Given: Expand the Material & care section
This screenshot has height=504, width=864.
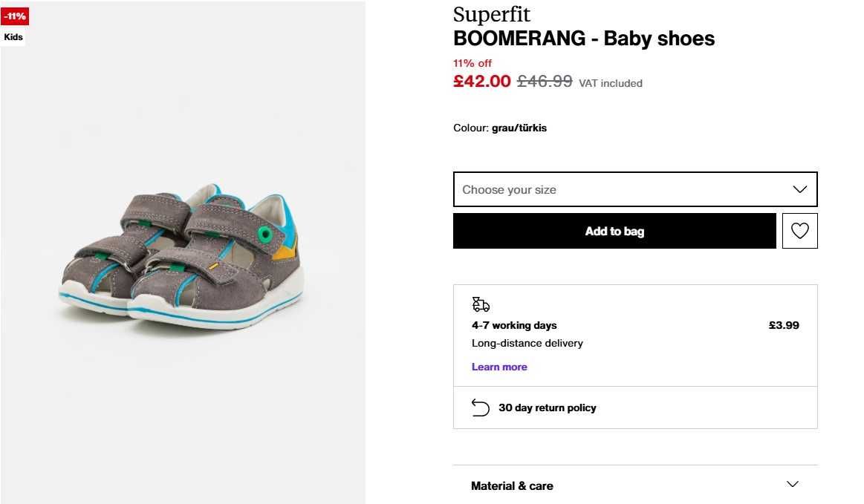Looking at the screenshot, I should click(x=635, y=485).
